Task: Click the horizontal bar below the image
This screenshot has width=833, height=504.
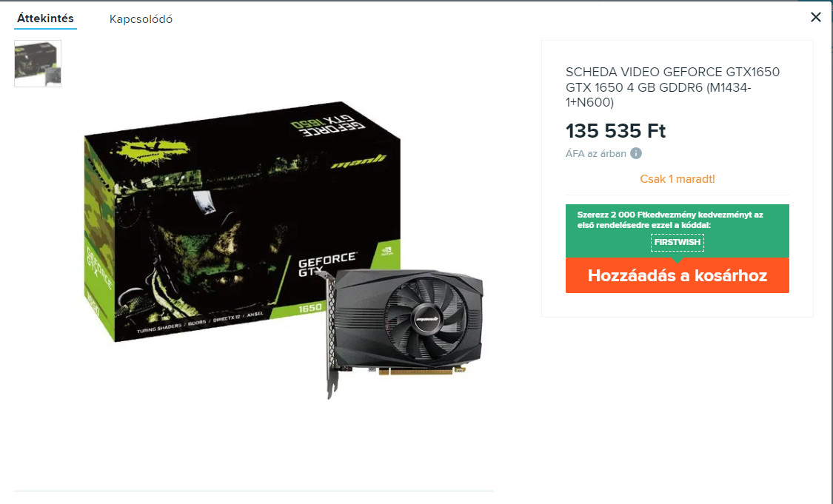Action: [x=254, y=491]
